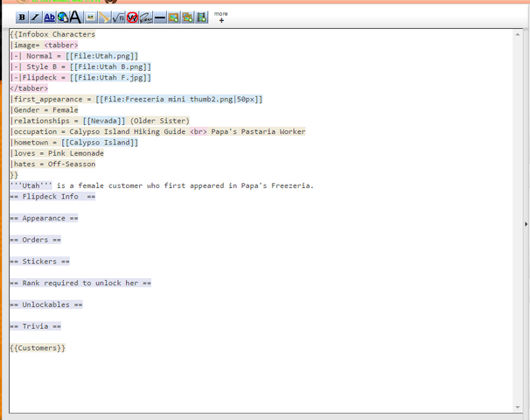Insert horizontal line icon
The image size is (530, 420).
[x=160, y=17]
